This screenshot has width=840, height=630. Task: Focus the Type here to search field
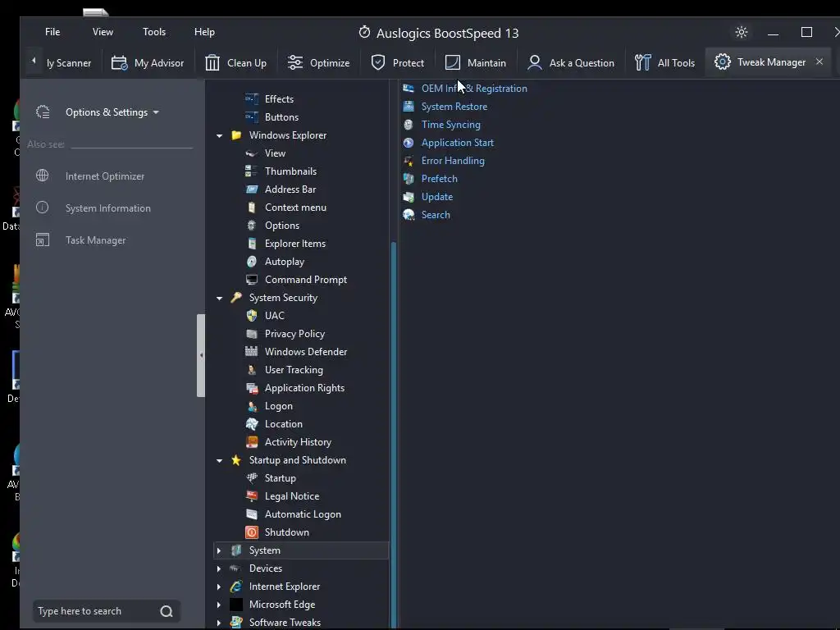[95, 611]
